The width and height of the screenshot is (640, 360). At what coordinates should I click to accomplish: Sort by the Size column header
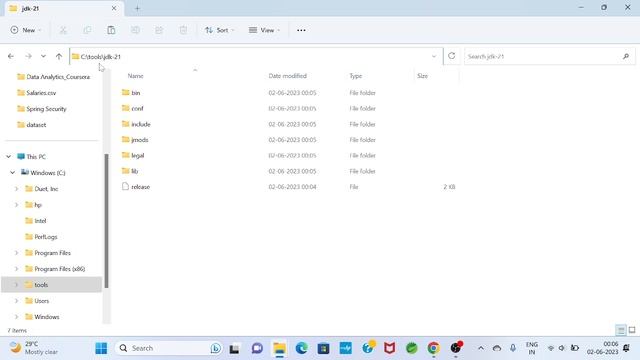tap(422, 76)
